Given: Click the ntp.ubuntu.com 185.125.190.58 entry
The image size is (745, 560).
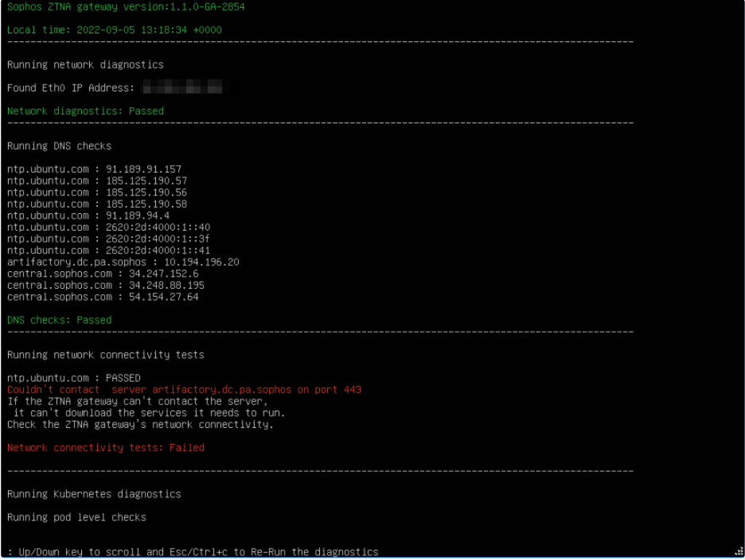Looking at the screenshot, I should [x=97, y=204].
